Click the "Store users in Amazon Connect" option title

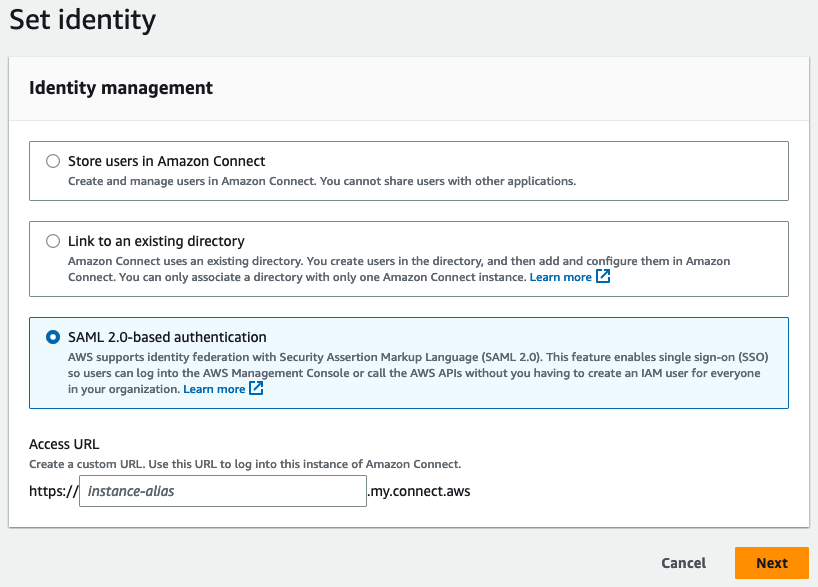(166, 161)
